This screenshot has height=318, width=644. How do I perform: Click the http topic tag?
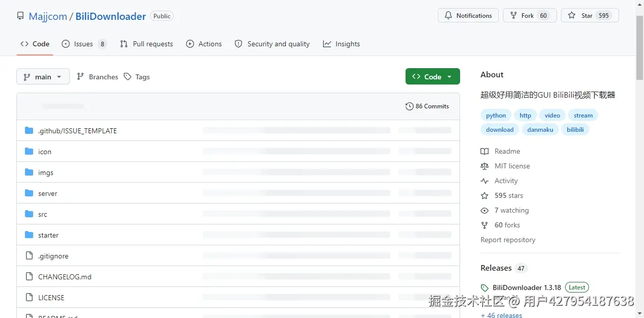[525, 115]
